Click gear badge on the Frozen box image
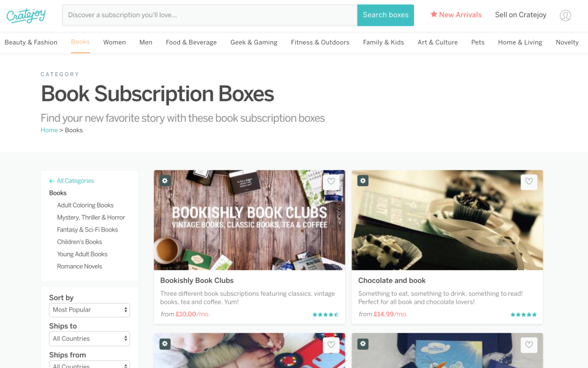 363,344
